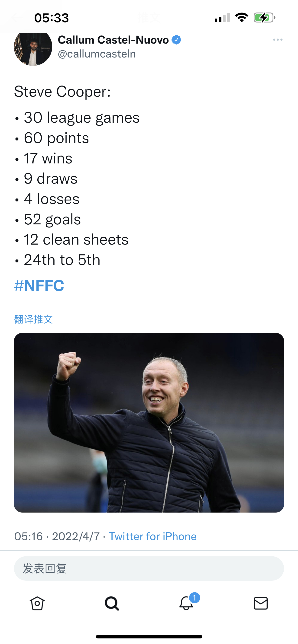This screenshot has width=298, height=644.
Task: Open the Notifications bell tab
Action: 186,603
